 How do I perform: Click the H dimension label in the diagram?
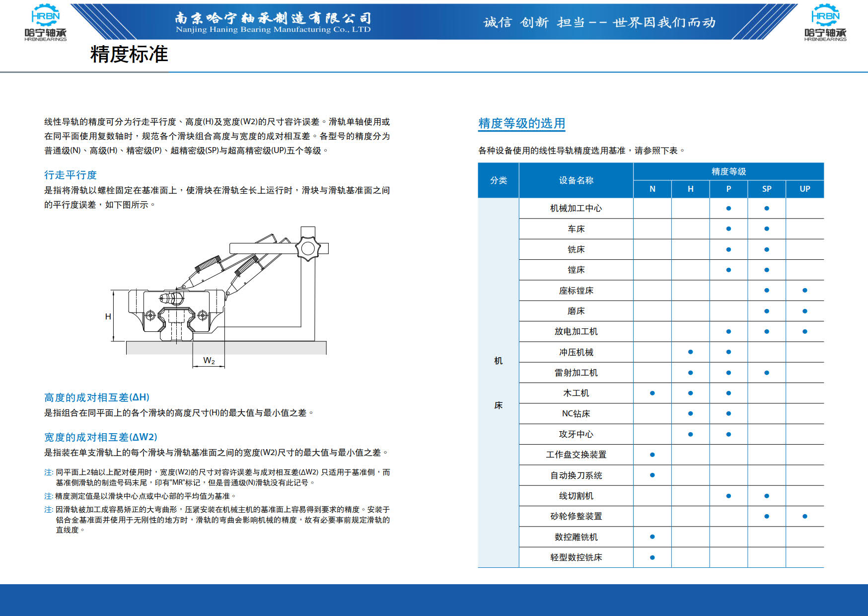[x=108, y=316]
